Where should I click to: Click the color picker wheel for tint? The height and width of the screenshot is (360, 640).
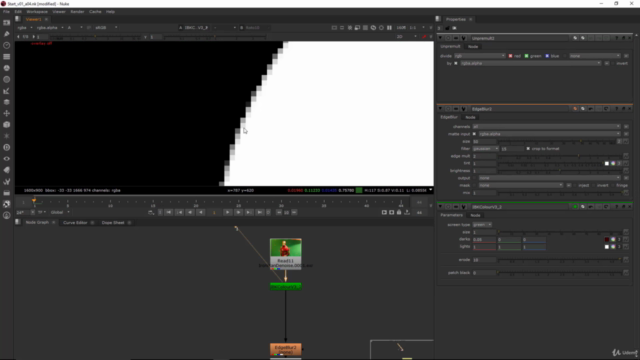click(x=613, y=163)
